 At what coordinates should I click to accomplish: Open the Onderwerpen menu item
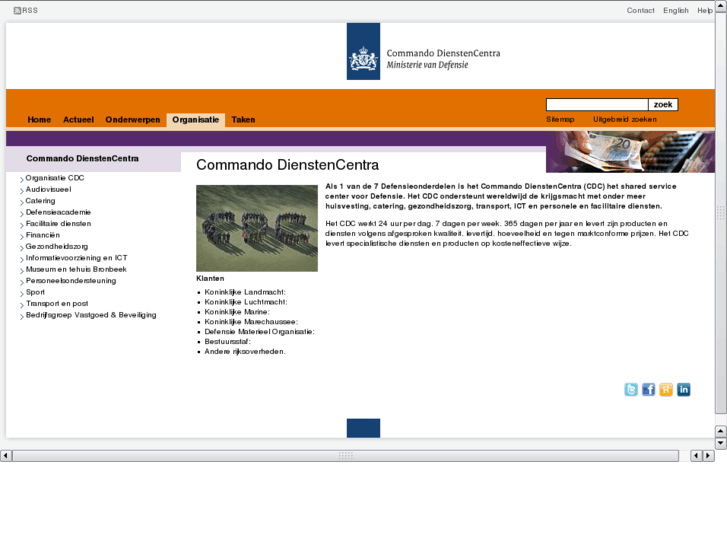point(133,120)
